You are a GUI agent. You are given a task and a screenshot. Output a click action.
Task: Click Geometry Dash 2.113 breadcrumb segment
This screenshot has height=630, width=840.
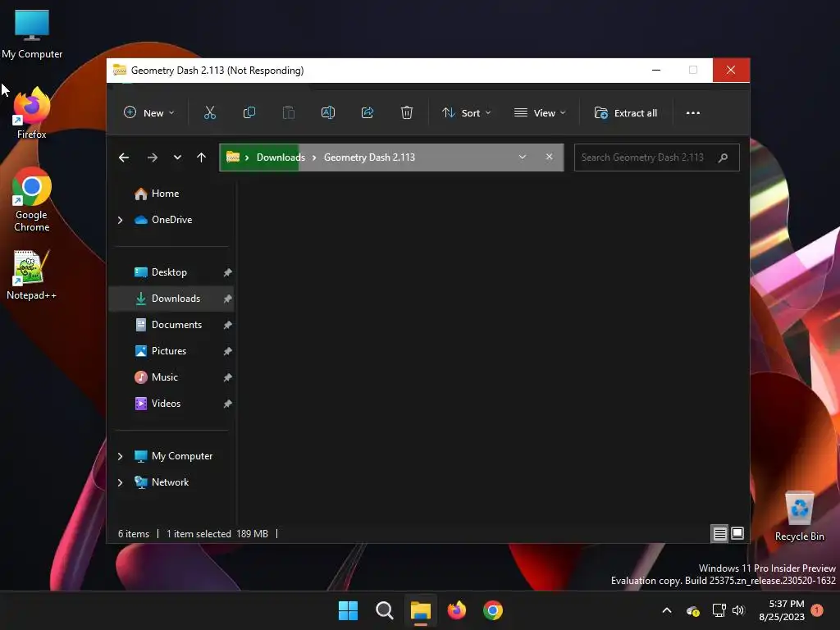(370, 157)
